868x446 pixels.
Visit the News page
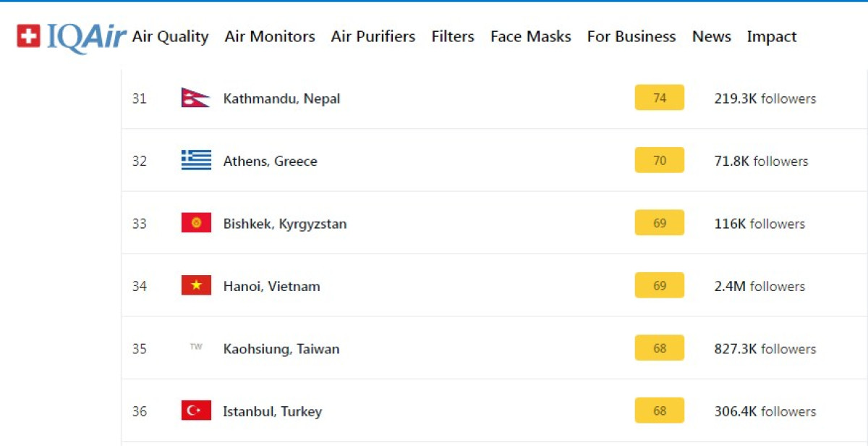[x=711, y=37]
